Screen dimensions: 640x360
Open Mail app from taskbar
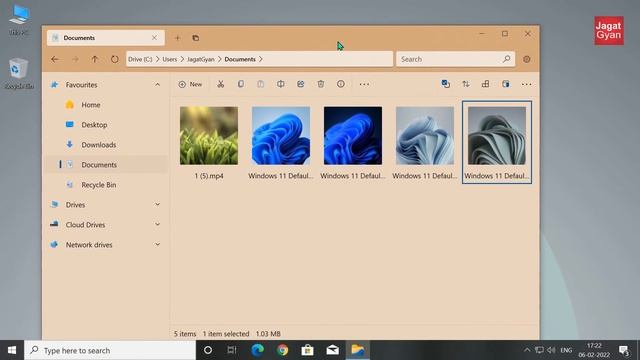[x=332, y=350]
